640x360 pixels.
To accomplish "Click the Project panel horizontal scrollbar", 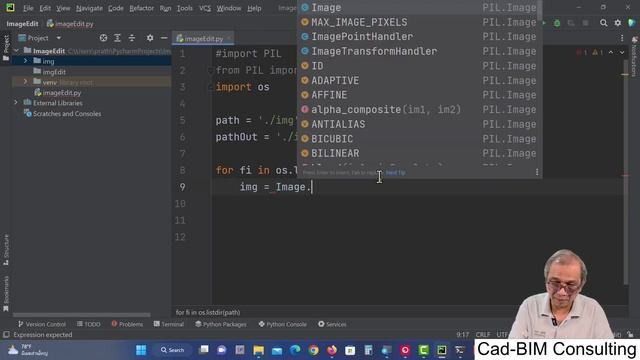I will click(82, 315).
